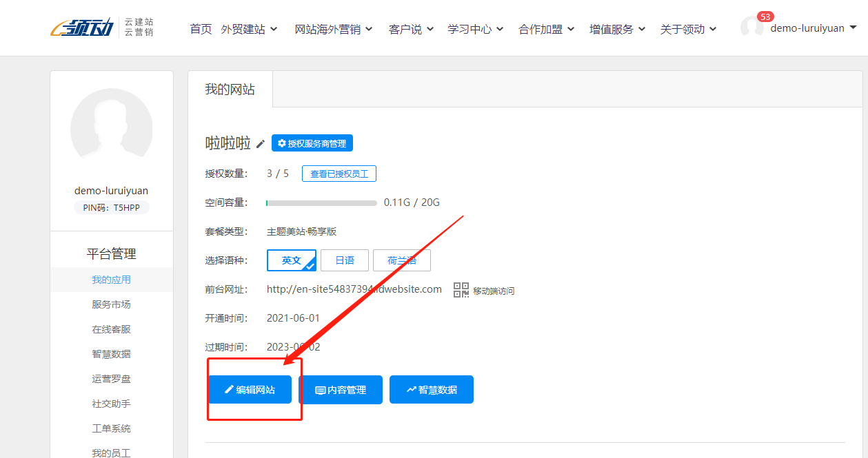Click the user avatar with 53 badge

coord(751,28)
